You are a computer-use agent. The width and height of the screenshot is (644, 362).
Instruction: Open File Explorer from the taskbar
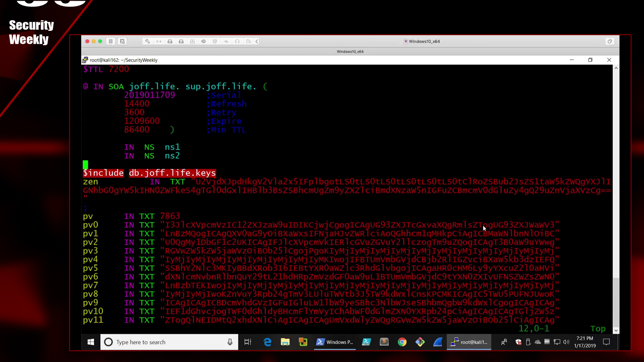[285, 342]
